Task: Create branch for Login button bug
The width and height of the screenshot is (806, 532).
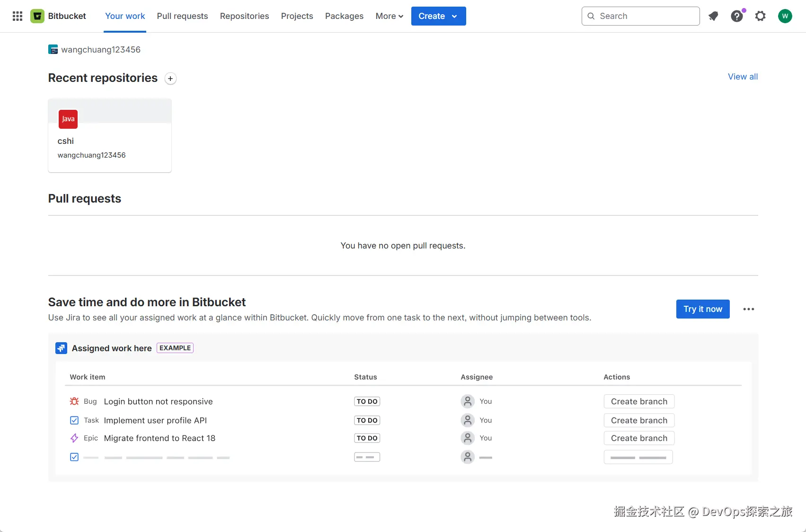Action: [639, 401]
